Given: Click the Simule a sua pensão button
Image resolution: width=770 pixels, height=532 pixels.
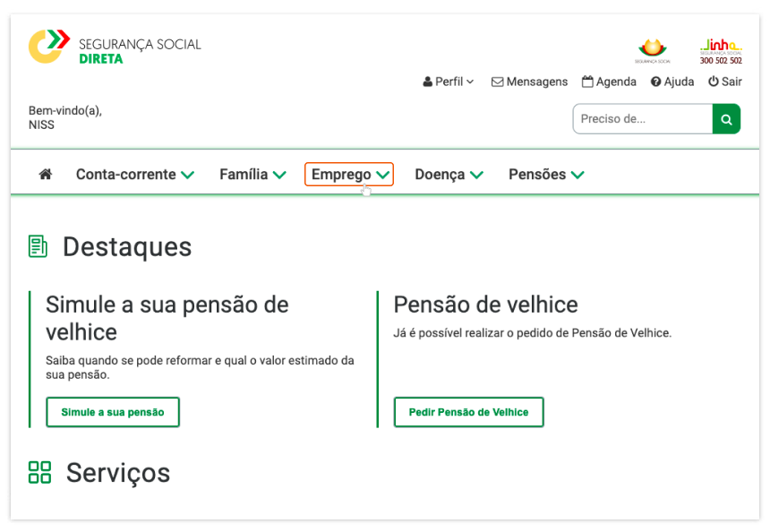Looking at the screenshot, I should (x=113, y=412).
